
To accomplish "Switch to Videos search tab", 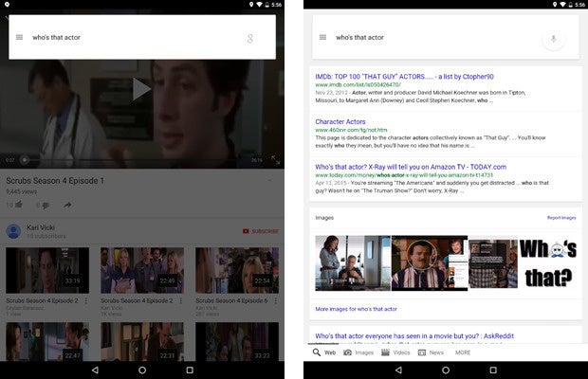I will pyautogui.click(x=395, y=352).
